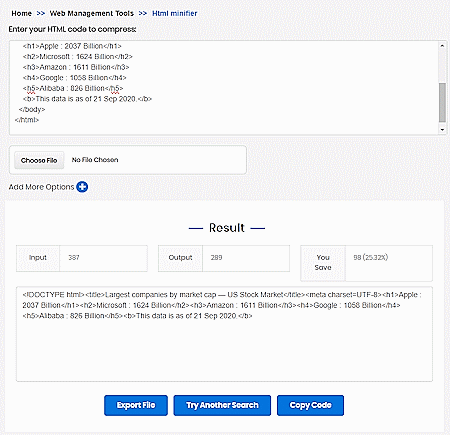Click the You Save value 98 (25.32%)
This screenshot has height=435, width=450.
point(371,257)
